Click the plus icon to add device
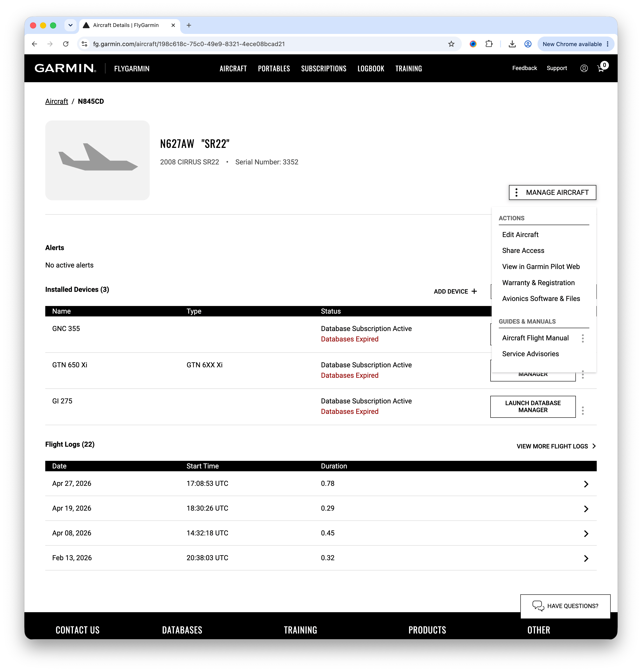Image resolution: width=642 pixels, height=672 pixels. coord(474,291)
